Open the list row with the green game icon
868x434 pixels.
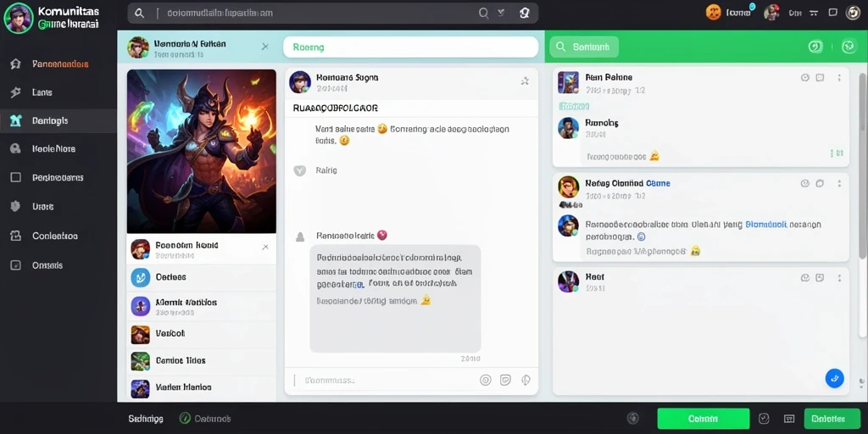(x=202, y=361)
